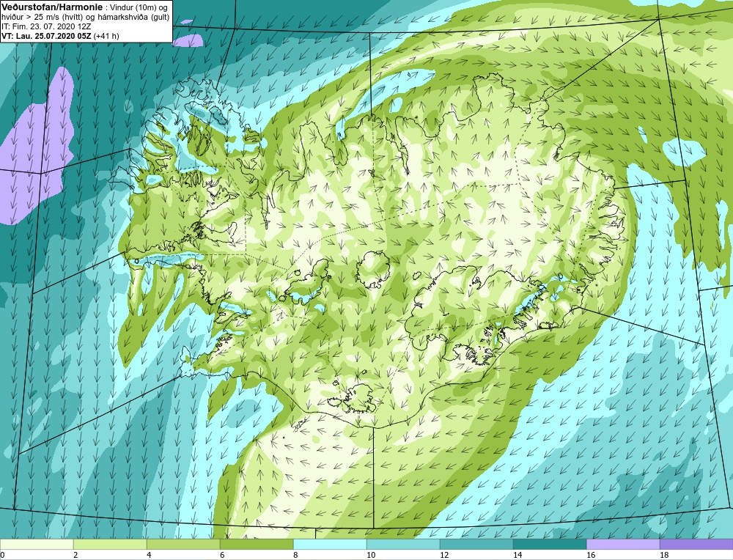The height and width of the screenshot is (560, 733).
Task: Click the light purple 16–18 legend swatch
Action: click(623, 544)
